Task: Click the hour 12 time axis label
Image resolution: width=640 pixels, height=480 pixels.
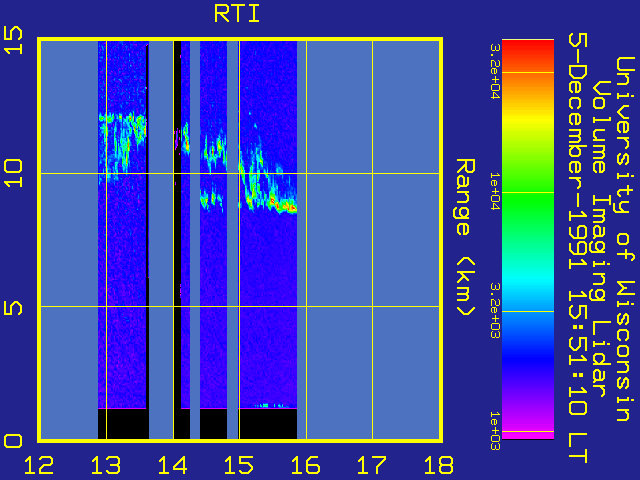Action: tap(39, 465)
